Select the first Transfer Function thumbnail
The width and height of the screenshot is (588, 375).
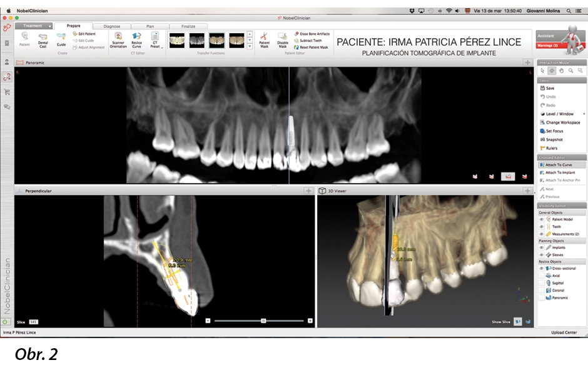pyautogui.click(x=177, y=40)
